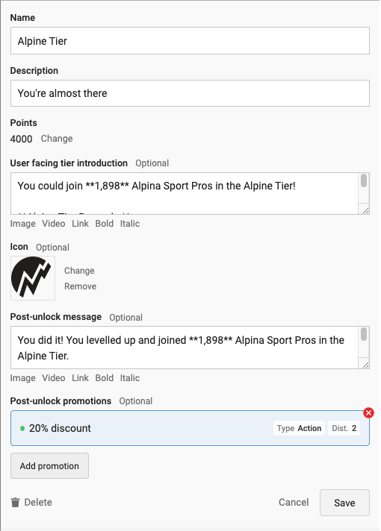Insert Link in Post-unlock message toolbar
The height and width of the screenshot is (531, 381).
(80, 378)
